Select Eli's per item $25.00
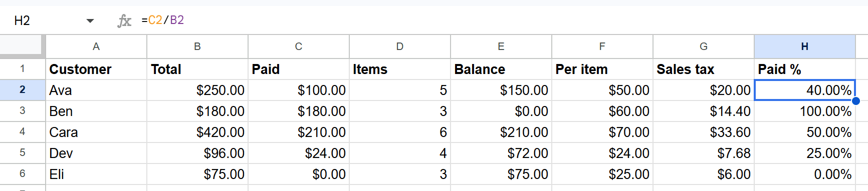 coord(602,174)
